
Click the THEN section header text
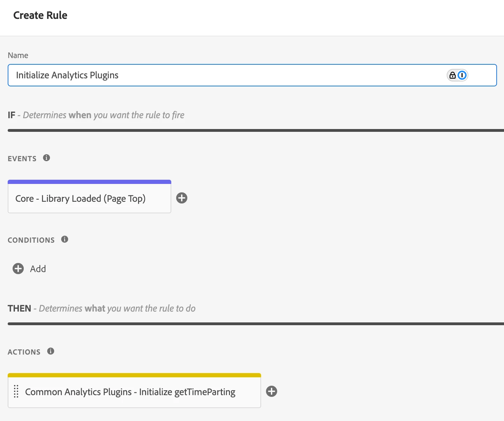tap(102, 308)
